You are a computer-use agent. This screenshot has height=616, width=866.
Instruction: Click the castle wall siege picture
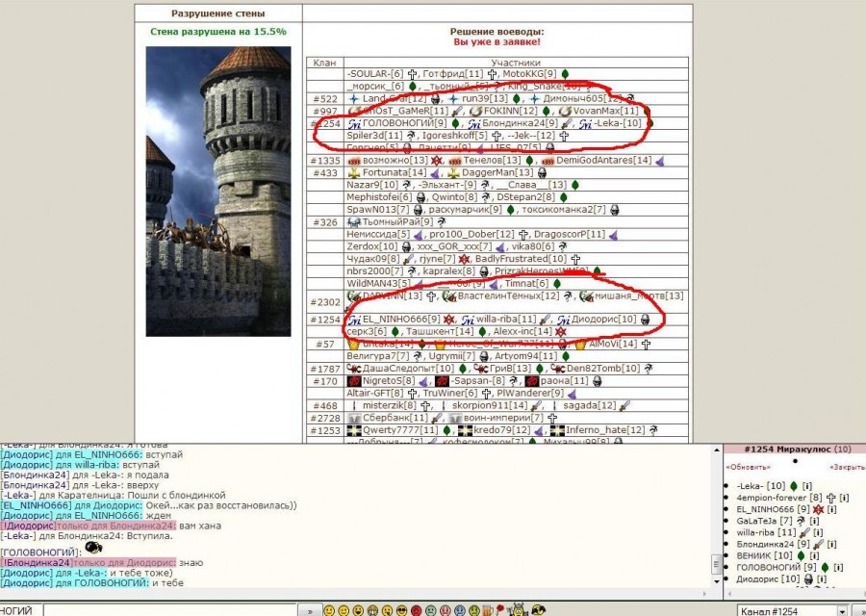(218, 192)
